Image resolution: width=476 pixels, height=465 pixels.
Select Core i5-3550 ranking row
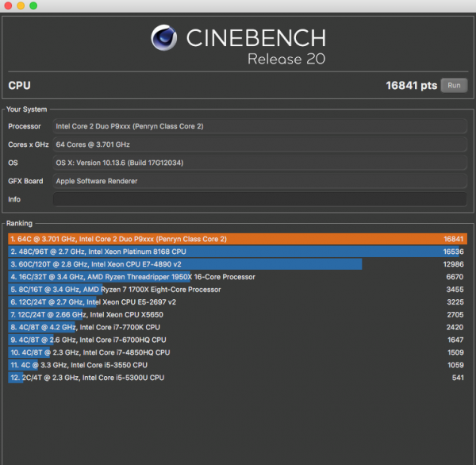pos(236,365)
